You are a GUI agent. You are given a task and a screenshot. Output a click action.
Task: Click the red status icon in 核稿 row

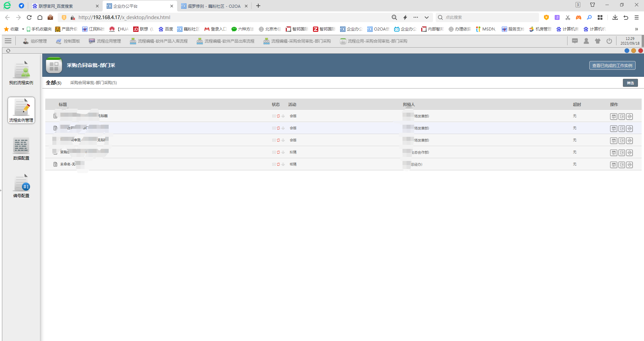[x=278, y=164]
